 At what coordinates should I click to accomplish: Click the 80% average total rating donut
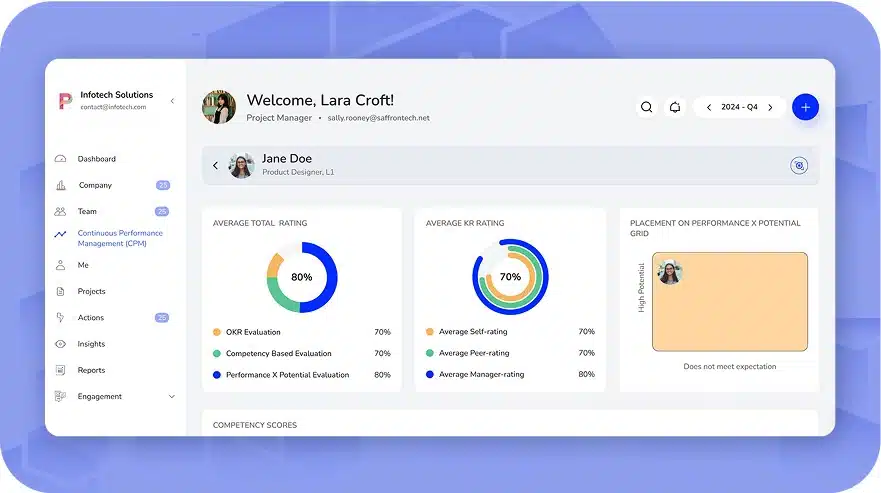[x=301, y=277]
